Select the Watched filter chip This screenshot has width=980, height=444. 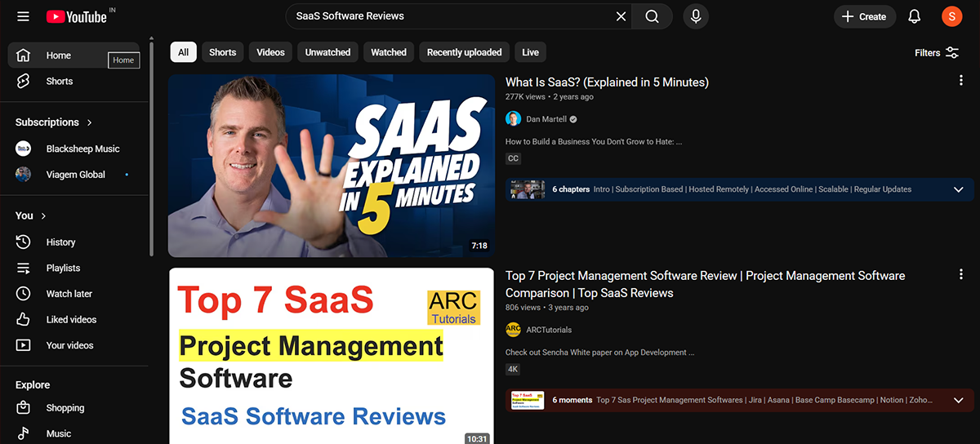tap(389, 52)
